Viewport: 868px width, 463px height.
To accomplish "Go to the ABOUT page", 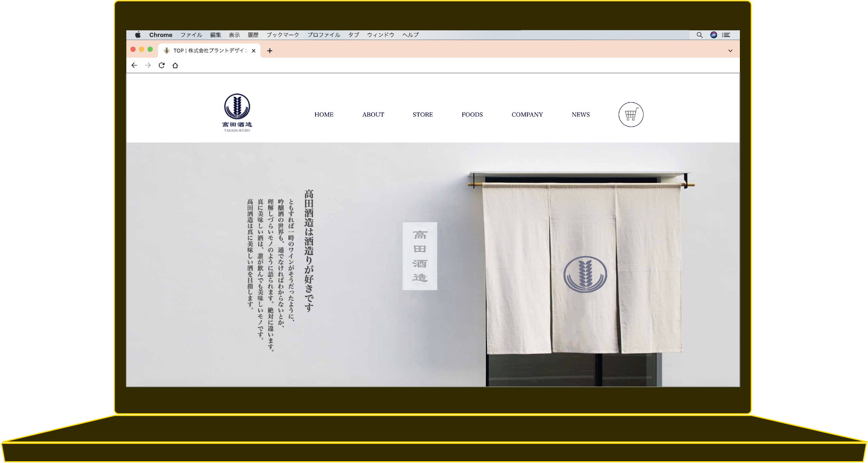I will (x=373, y=115).
